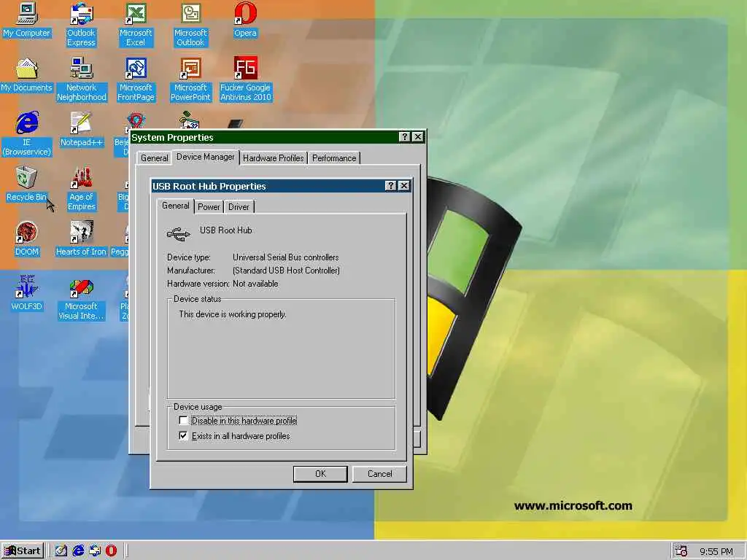
Task: Select the Notepad++ desktop shortcut
Action: click(82, 130)
